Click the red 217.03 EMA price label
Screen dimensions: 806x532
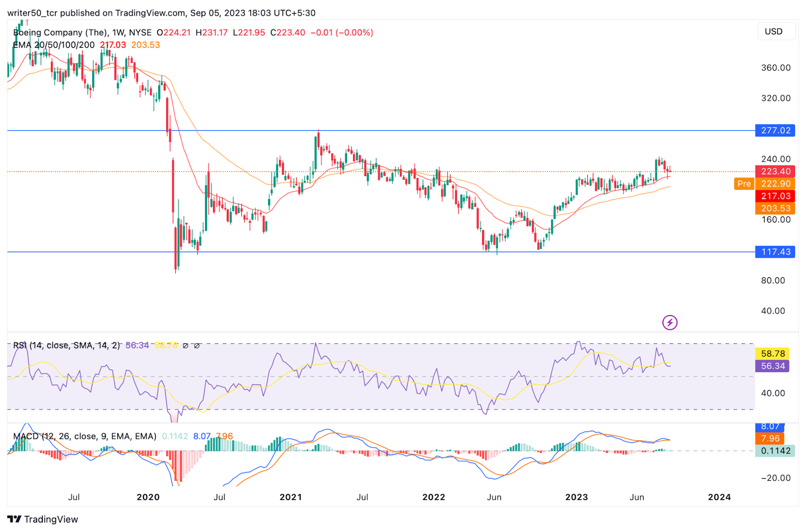(775, 196)
